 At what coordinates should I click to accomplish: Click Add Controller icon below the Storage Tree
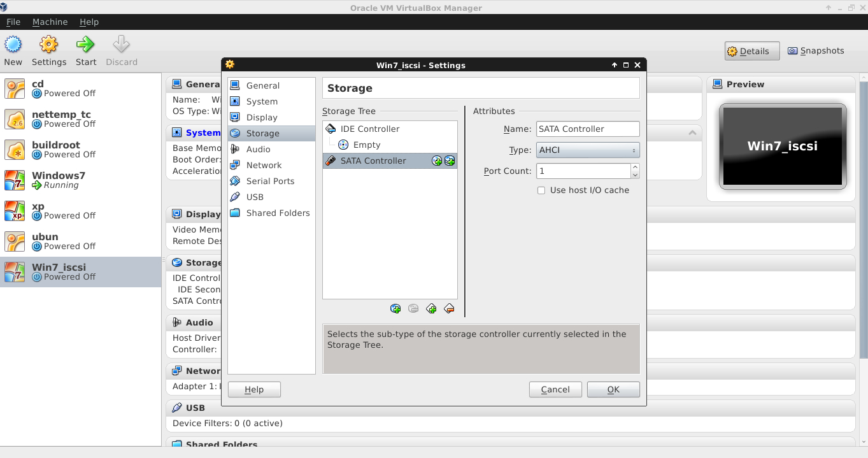[x=431, y=309]
